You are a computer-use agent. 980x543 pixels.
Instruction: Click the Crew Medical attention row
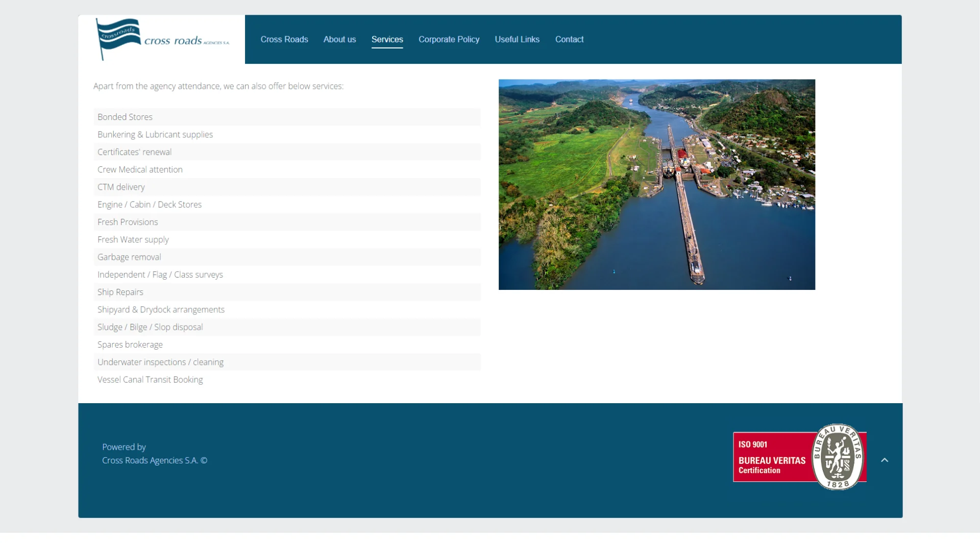pos(287,169)
